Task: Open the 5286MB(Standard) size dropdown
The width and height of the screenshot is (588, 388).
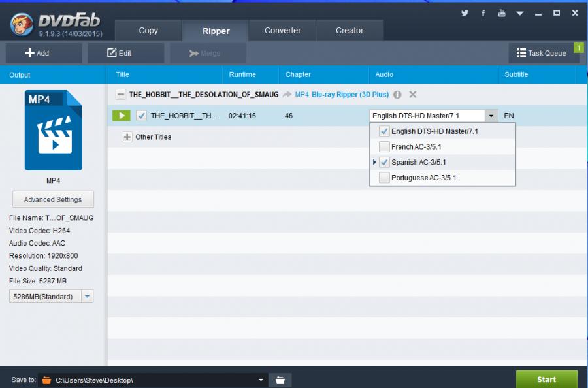Action: tap(87, 296)
